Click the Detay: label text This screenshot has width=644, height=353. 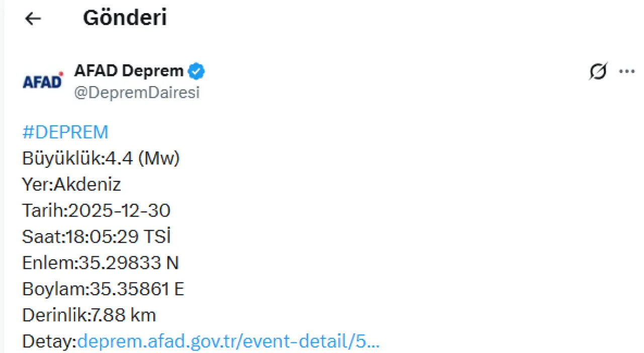[x=49, y=342]
